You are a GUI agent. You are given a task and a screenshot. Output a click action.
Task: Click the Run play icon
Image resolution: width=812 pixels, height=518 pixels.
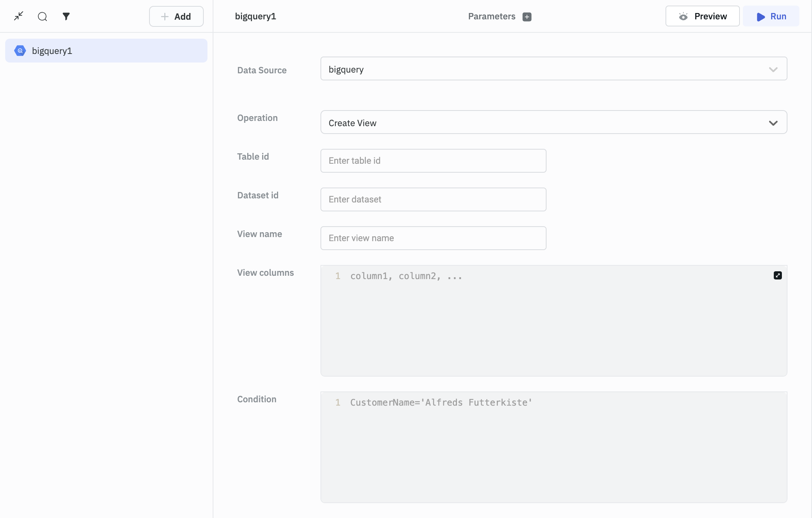pos(761,17)
